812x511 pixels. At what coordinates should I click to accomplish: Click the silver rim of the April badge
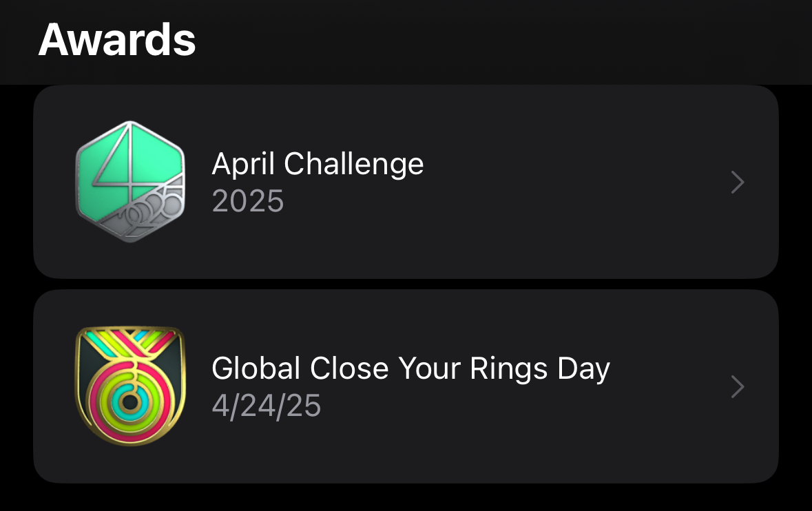77,182
